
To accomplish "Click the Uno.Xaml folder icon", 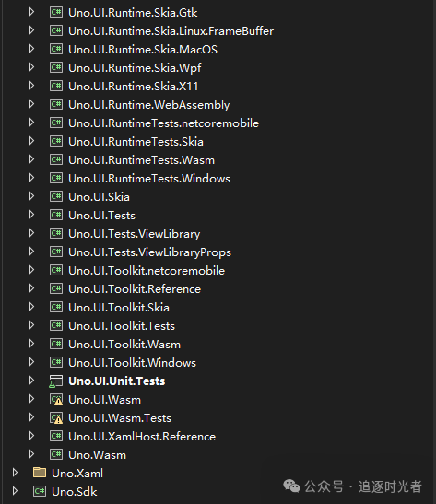I will [40, 473].
